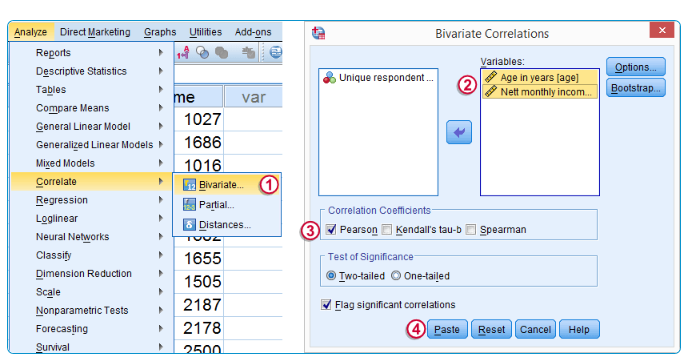This screenshot has width=689, height=362.
Task: Expand the Compare Means submenu arrow
Action: click(160, 108)
